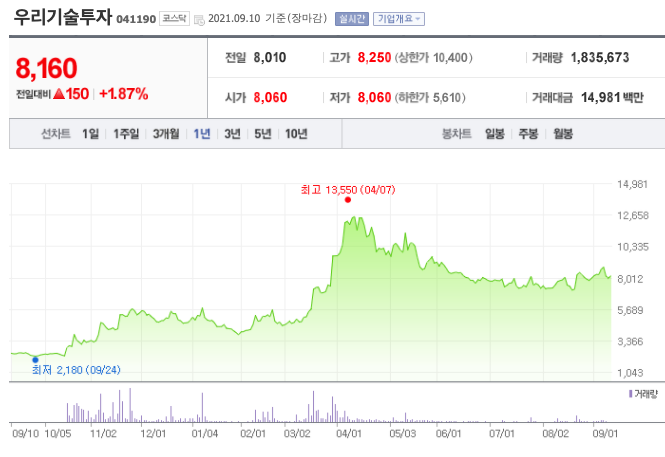Viewport: 665px width, 457px height.
Task: Select the 1년 line chart tab
Action: tap(202, 134)
